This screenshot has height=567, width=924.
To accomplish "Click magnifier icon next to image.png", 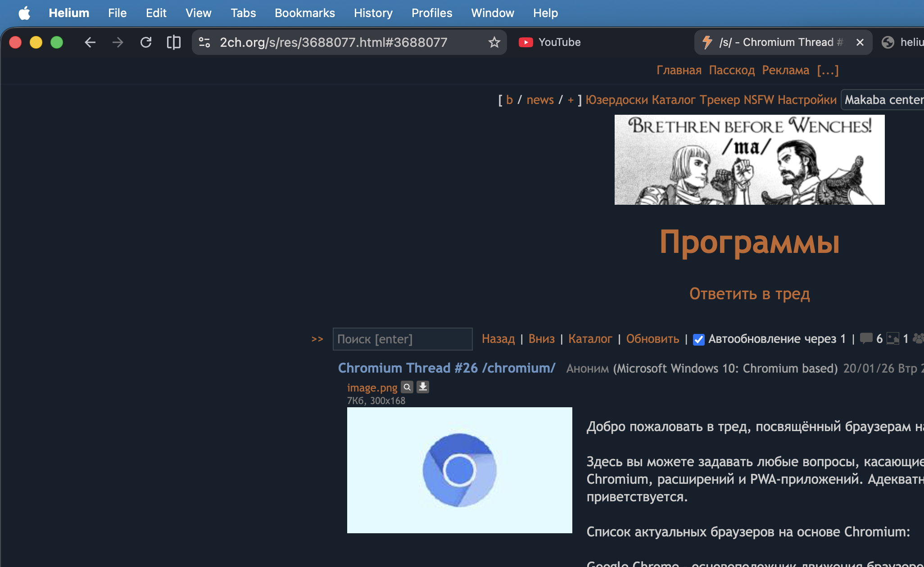I will click(407, 387).
